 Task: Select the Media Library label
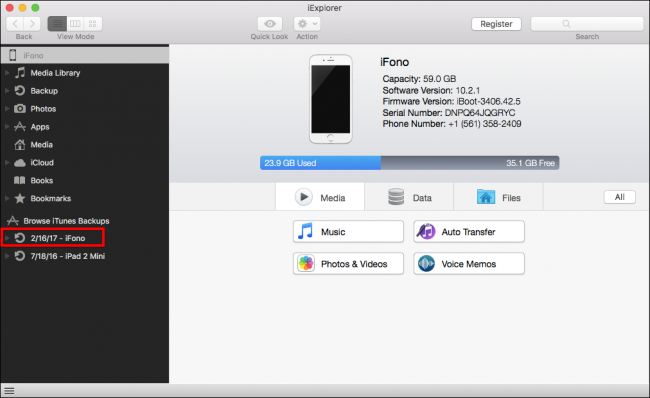pyautogui.click(x=55, y=73)
